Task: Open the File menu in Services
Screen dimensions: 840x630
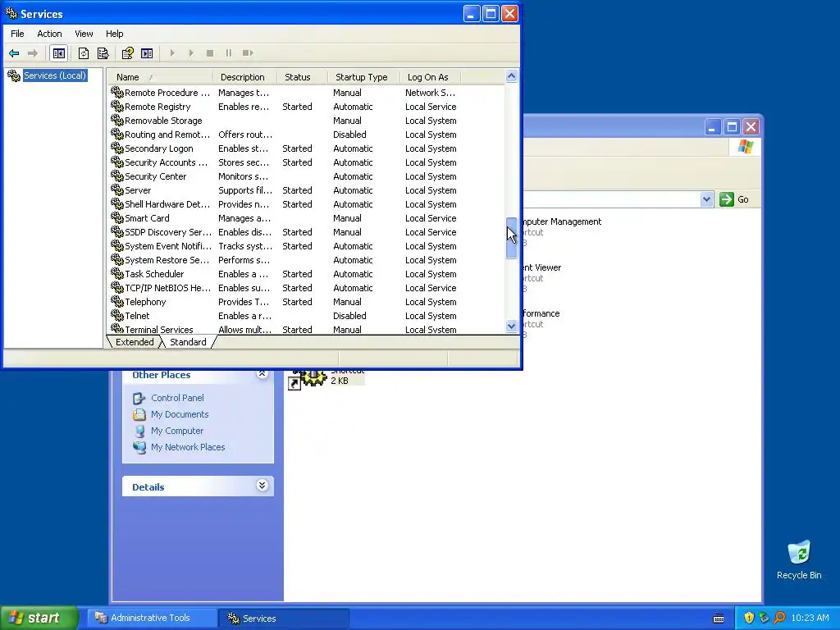Action: coord(17,33)
